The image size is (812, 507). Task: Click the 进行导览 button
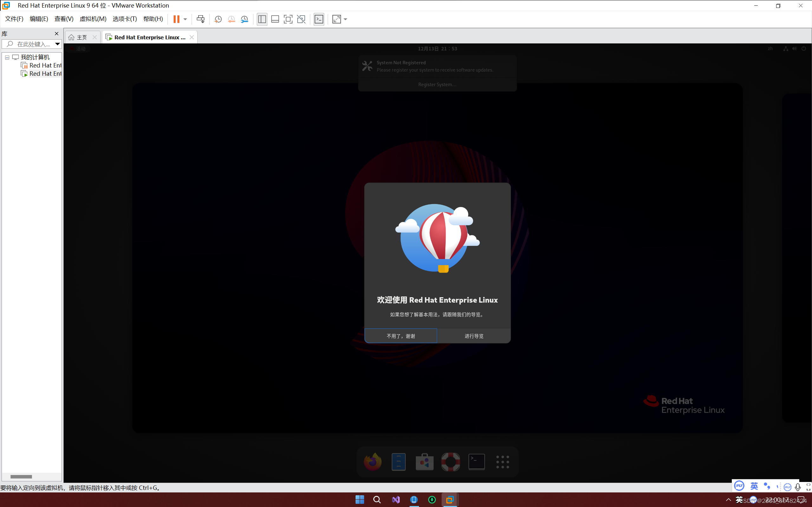point(474,336)
